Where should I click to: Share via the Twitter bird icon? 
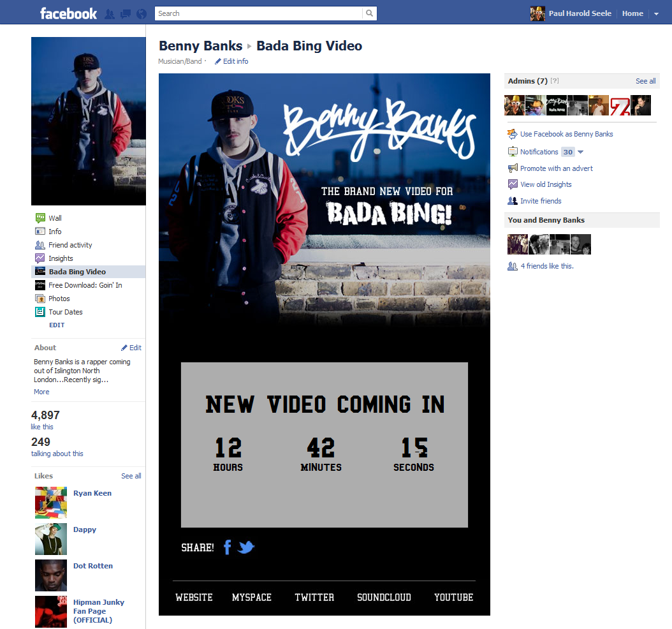(x=246, y=547)
